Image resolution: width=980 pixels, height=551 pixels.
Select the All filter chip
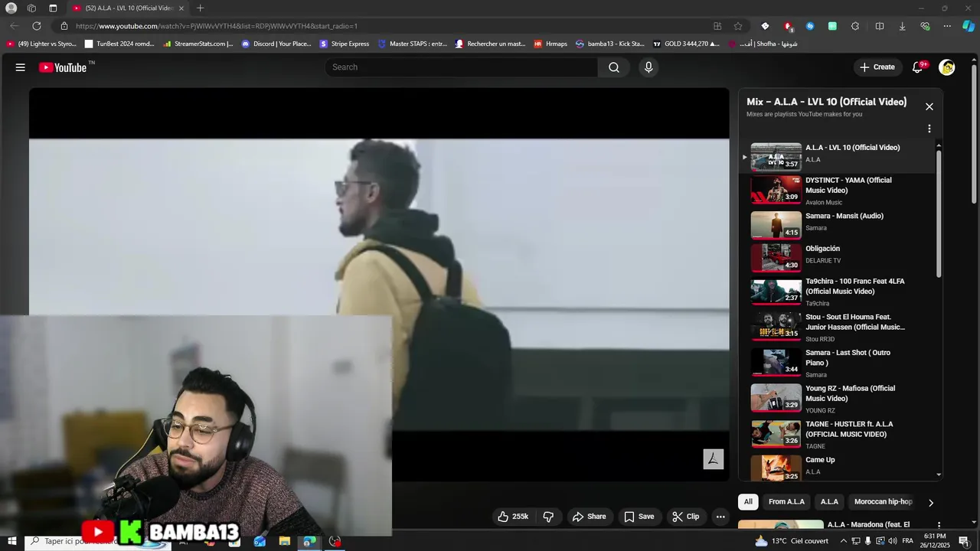pos(748,502)
